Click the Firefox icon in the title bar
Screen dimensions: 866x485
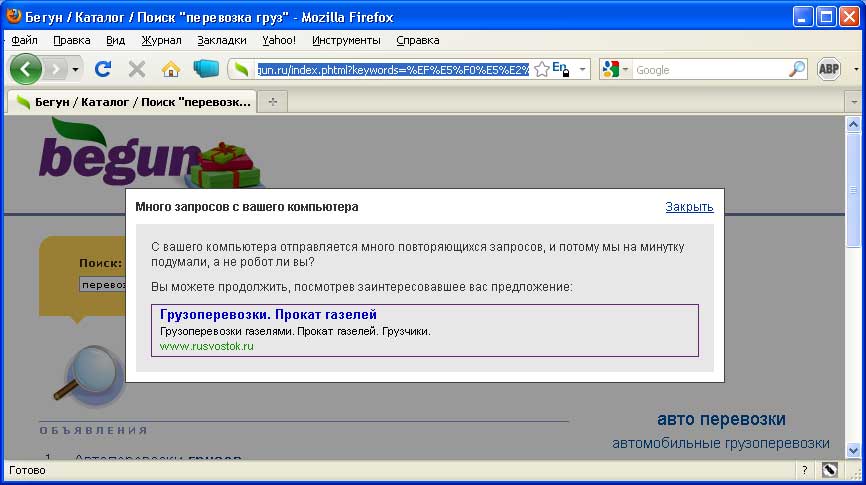[x=14, y=17]
